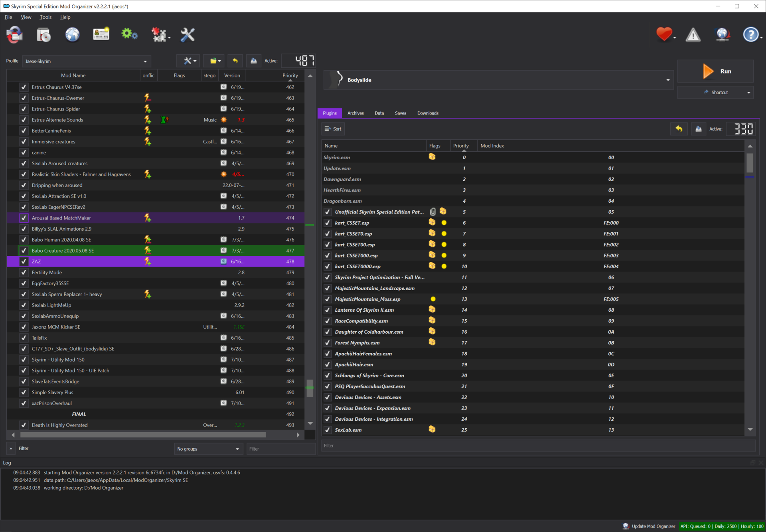Screen dimensions: 766x532
Task: Uncheck the Estrus Chaurus V4.37se mod
Action: coord(24,87)
